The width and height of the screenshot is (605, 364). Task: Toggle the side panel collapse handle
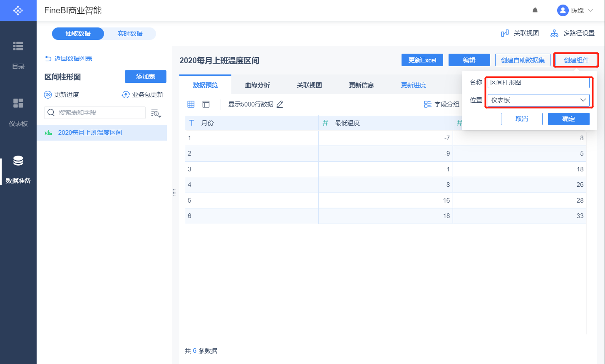(174, 193)
